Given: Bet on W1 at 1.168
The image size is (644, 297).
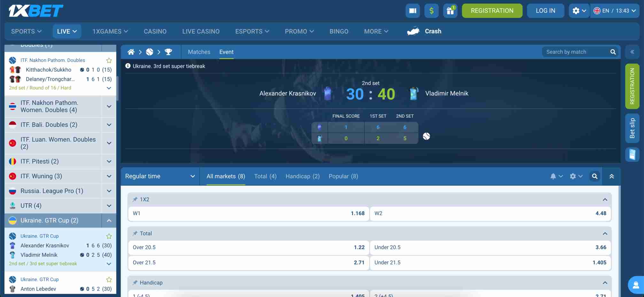Looking at the screenshot, I should [249, 213].
